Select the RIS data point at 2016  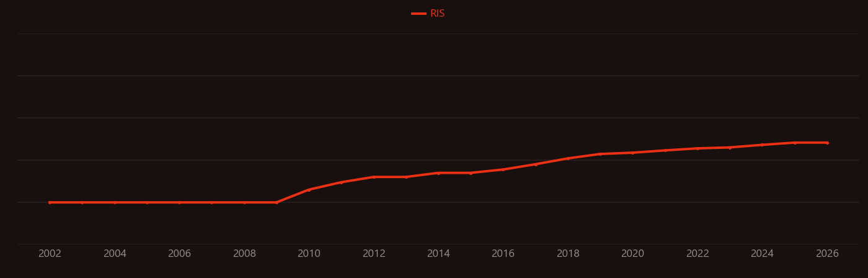pyautogui.click(x=503, y=169)
